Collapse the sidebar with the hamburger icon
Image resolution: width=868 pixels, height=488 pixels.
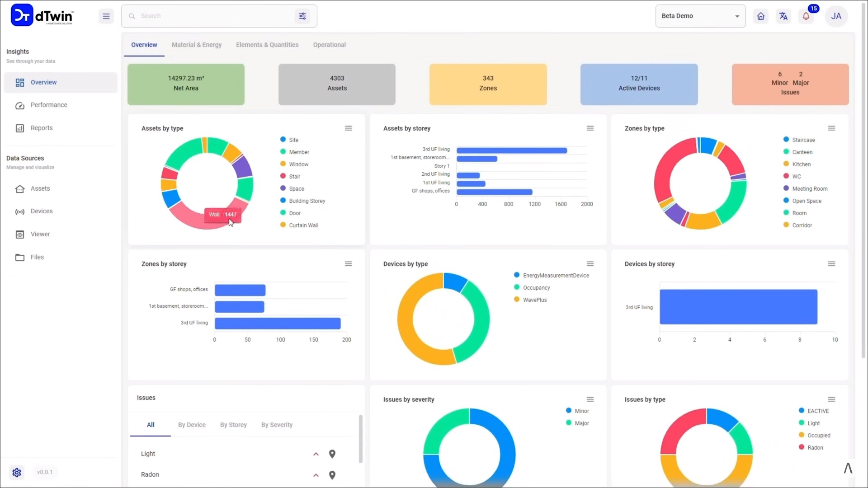click(x=106, y=16)
